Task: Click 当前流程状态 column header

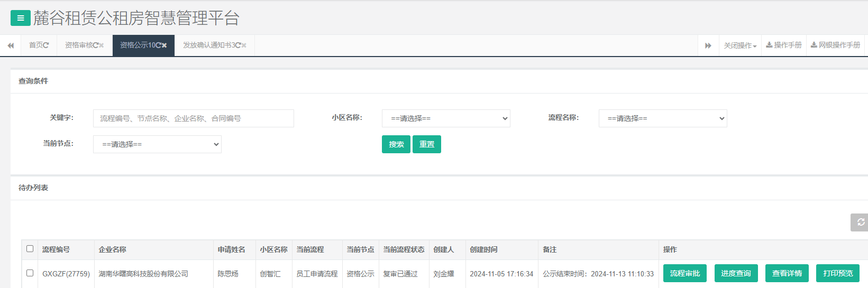Action: pos(404,249)
